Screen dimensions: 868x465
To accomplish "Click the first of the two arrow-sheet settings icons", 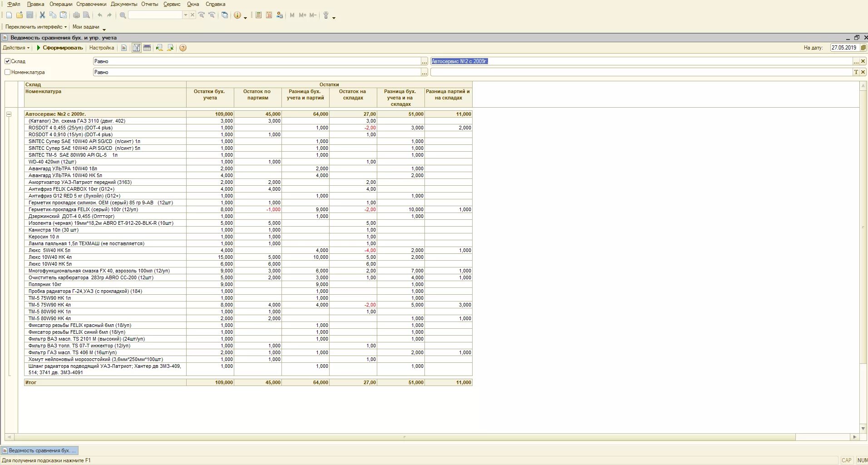I will (159, 48).
